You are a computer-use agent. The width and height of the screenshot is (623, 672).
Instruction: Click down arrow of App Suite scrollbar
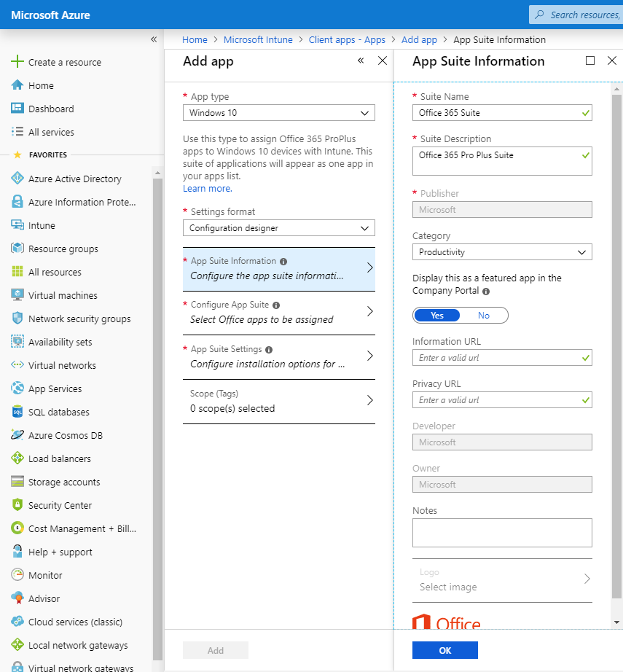[616, 622]
